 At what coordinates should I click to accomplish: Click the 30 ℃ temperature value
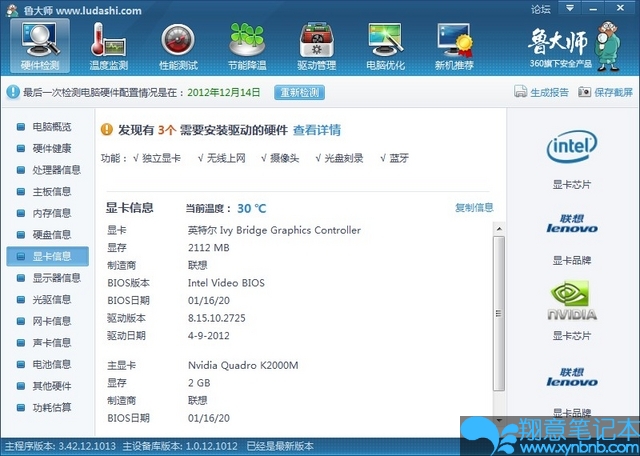tap(252, 209)
